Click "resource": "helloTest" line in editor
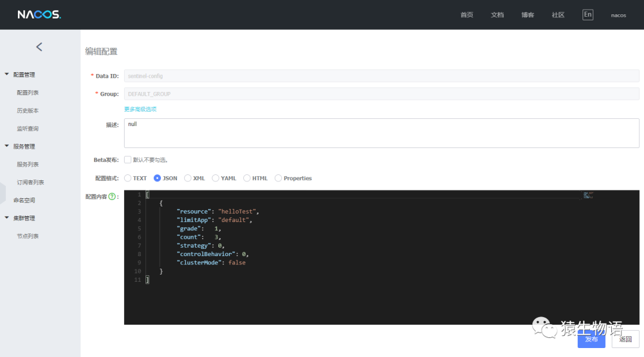The image size is (644, 357). (218, 211)
